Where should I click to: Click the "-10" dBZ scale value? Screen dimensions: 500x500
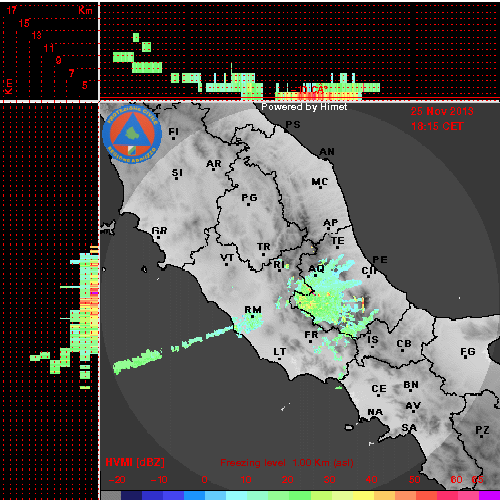159,480
